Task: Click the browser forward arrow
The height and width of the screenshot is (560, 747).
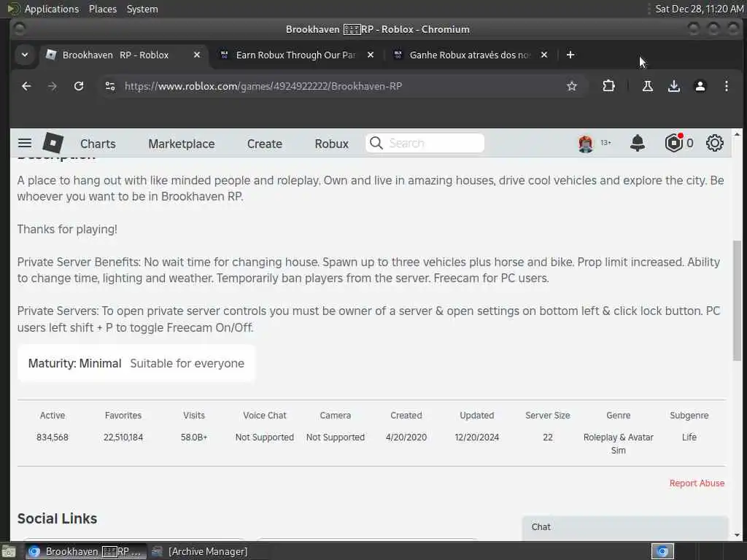Action: [53, 86]
